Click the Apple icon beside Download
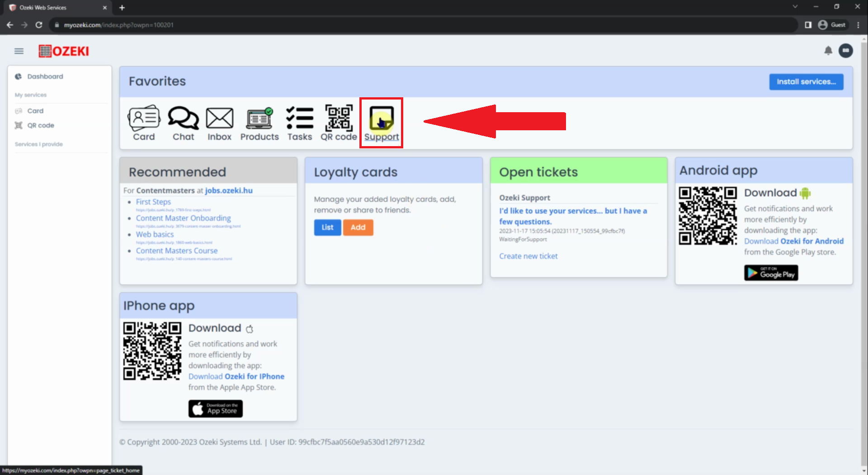868x475 pixels. (250, 328)
